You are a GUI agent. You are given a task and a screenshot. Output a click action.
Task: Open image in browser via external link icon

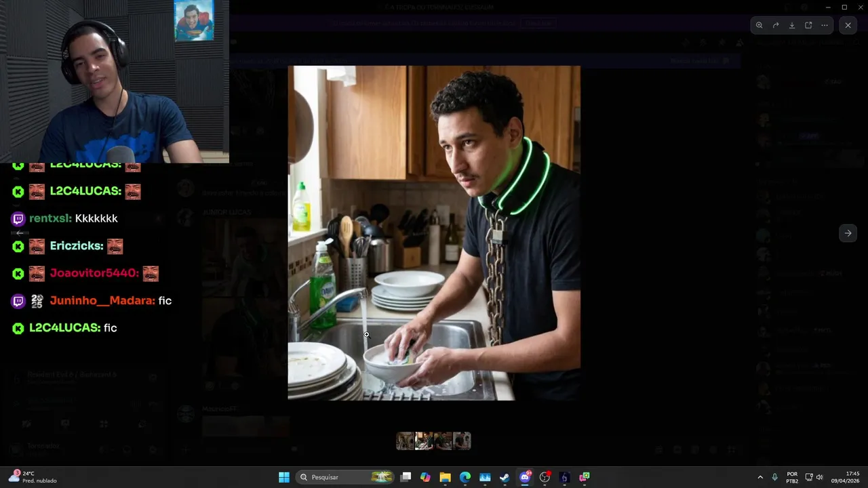pos(808,25)
